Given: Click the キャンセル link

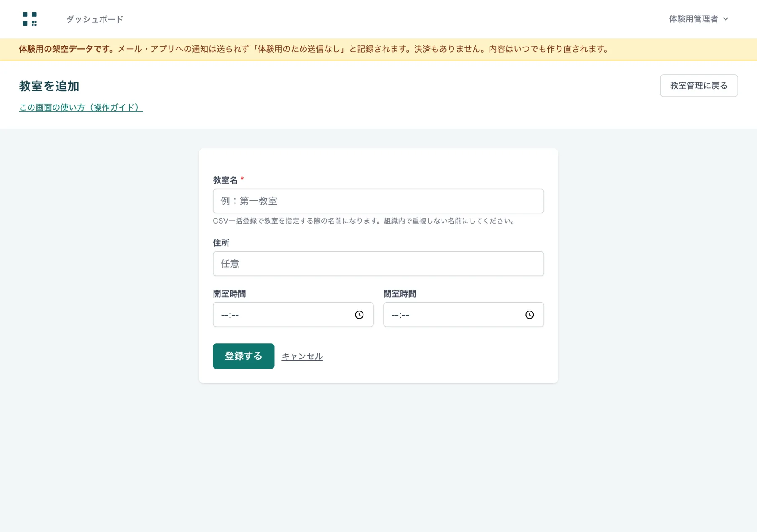Looking at the screenshot, I should pos(302,356).
